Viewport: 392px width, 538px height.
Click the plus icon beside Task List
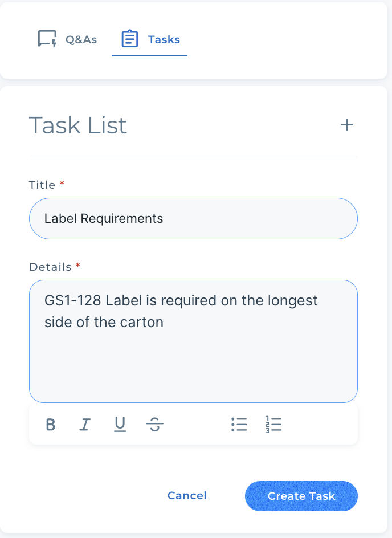click(x=347, y=125)
